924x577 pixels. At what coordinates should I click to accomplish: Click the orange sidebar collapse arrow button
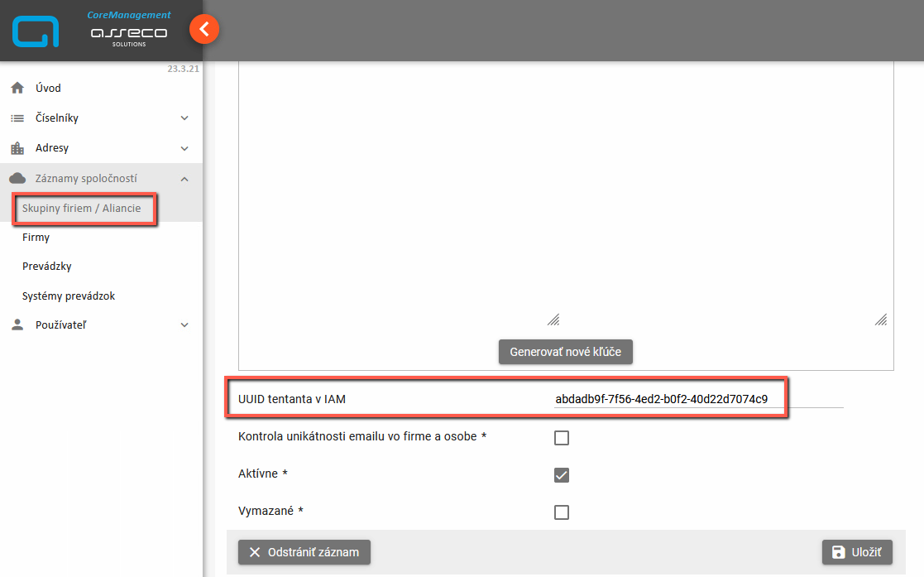204,30
